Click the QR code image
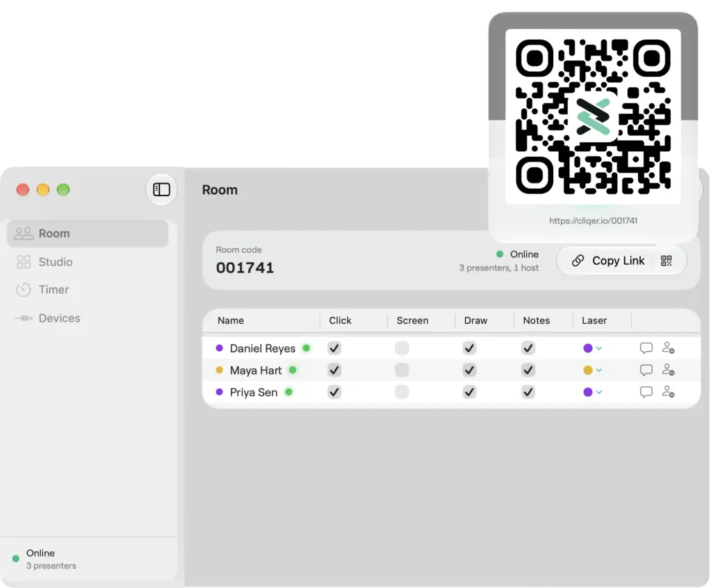The width and height of the screenshot is (710, 588). [x=594, y=116]
